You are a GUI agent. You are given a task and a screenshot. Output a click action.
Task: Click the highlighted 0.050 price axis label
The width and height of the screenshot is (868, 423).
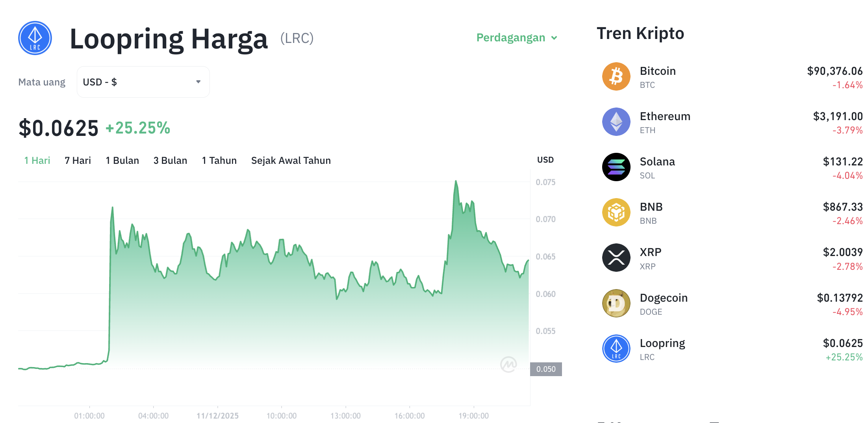click(547, 369)
